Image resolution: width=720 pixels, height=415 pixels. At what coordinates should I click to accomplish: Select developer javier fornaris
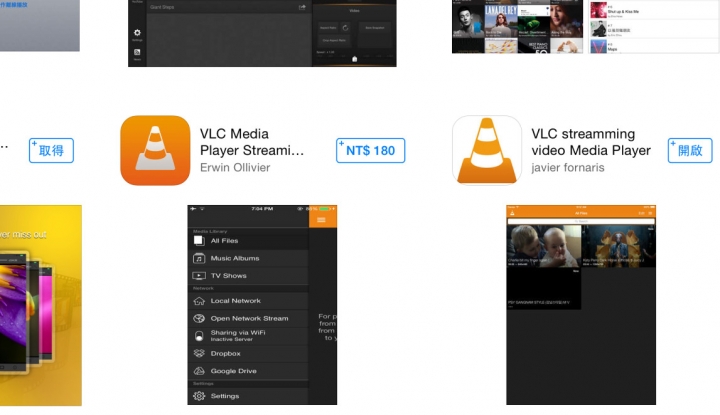568,168
